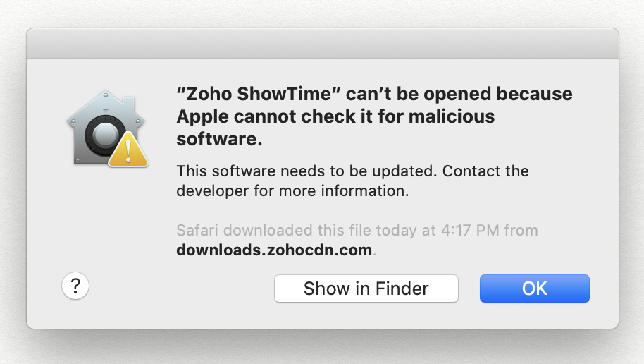Reveal the file with Show in Finder
The height and width of the screenshot is (364, 644).
coord(366,289)
